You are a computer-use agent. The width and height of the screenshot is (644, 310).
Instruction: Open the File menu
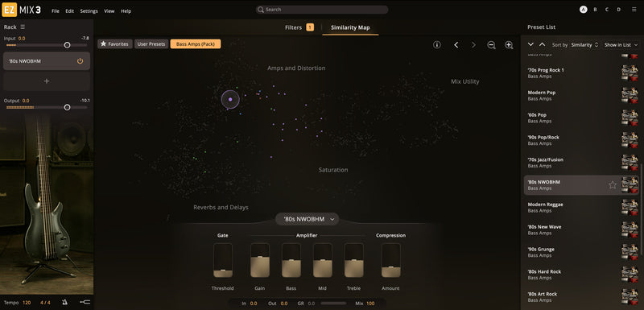56,11
